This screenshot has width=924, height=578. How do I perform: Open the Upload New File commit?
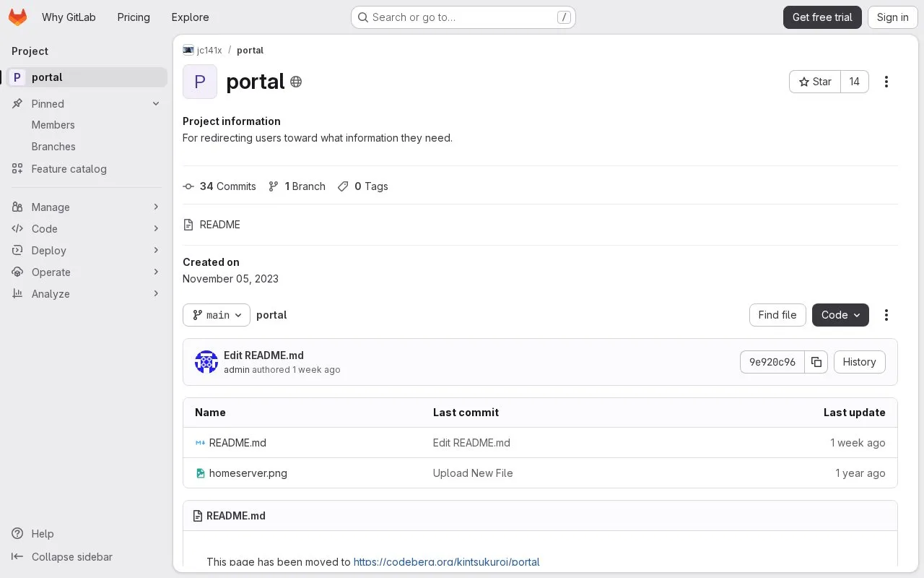(x=473, y=473)
